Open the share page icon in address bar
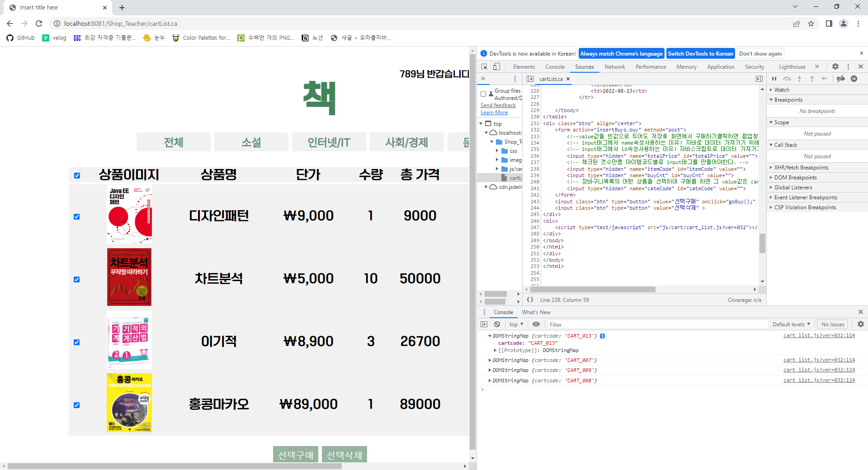This screenshot has width=868, height=470. (x=797, y=23)
